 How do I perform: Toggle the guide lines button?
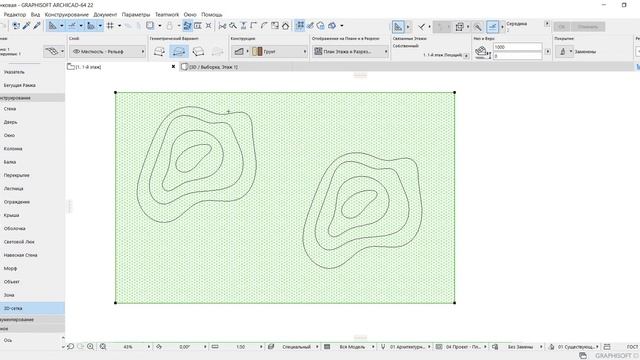click(x=53, y=26)
